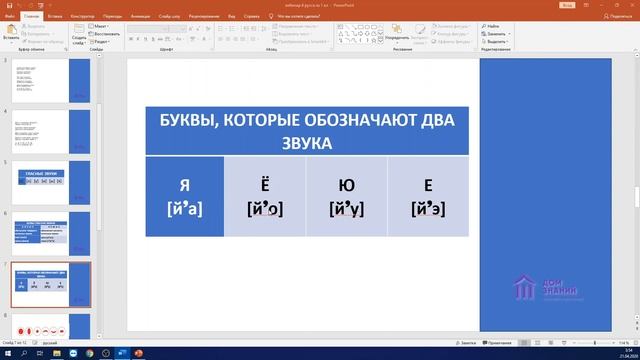
Task: Click the Ю [й'у] table cell
Action: [347, 196]
